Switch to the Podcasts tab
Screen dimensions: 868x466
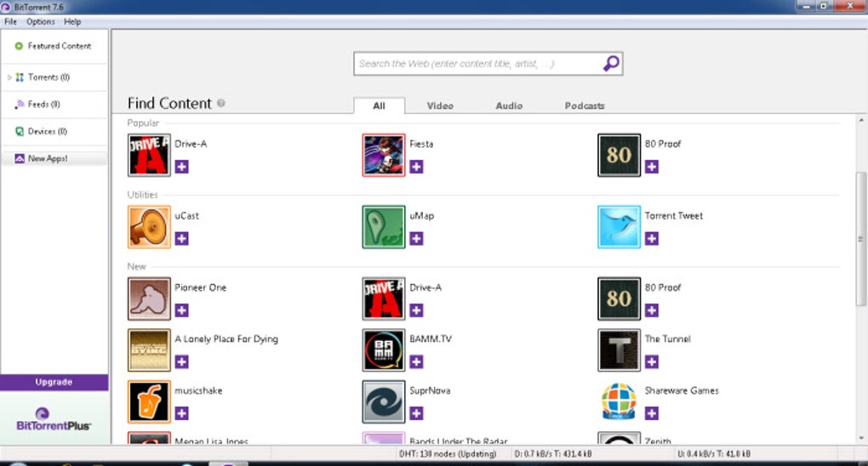[585, 105]
